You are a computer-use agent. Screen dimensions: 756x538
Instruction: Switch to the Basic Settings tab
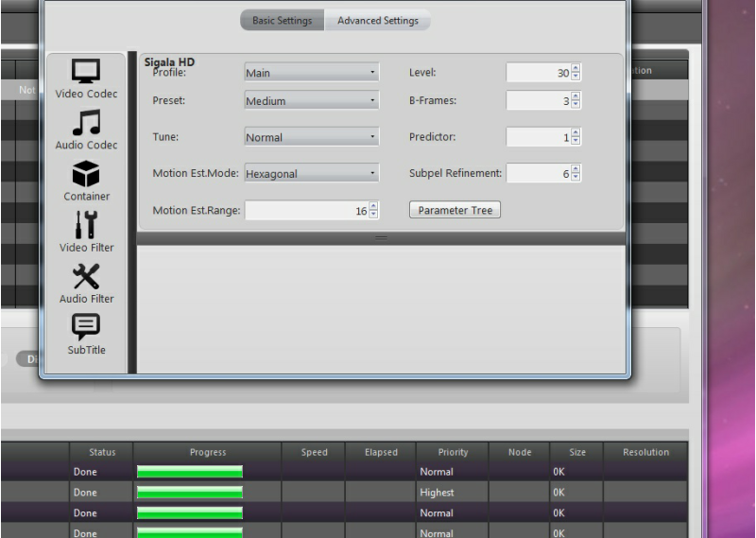pyautogui.click(x=282, y=21)
